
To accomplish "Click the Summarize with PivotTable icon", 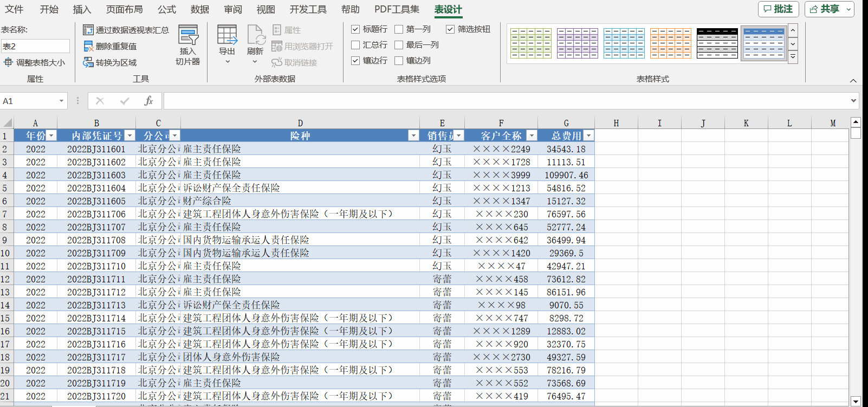I will [x=88, y=30].
